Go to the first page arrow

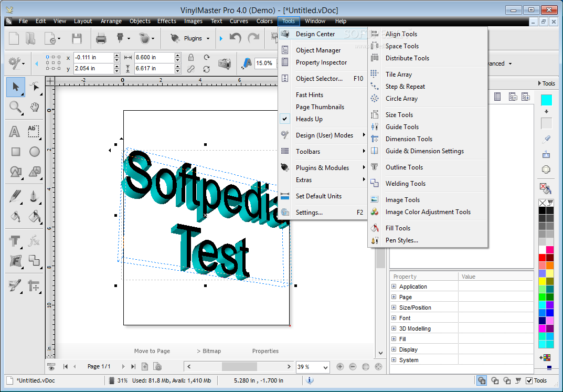[x=66, y=366]
